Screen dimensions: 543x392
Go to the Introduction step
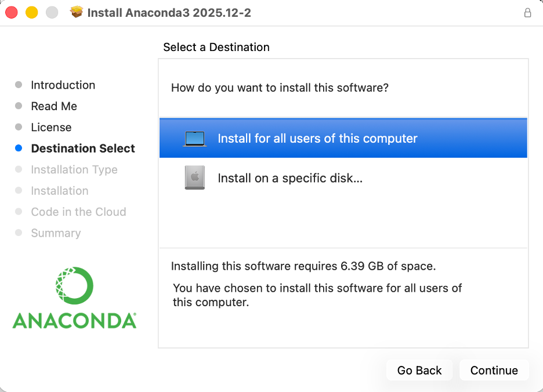pyautogui.click(x=63, y=85)
